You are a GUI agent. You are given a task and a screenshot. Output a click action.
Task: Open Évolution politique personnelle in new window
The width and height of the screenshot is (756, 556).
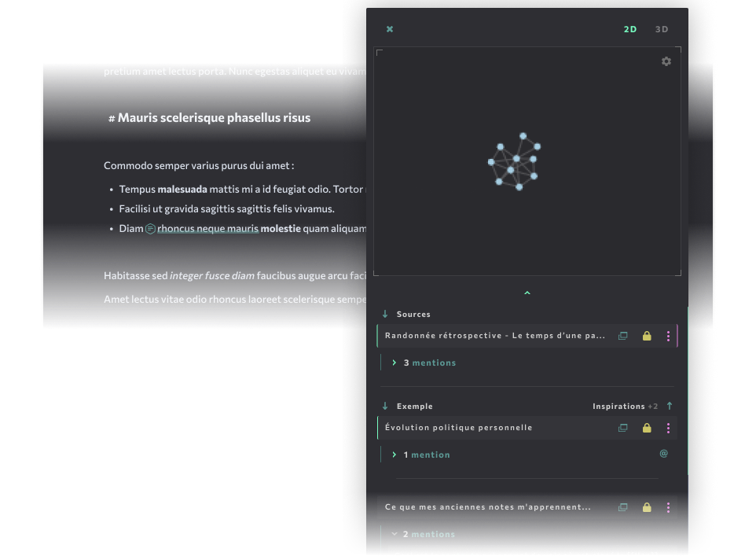(623, 428)
